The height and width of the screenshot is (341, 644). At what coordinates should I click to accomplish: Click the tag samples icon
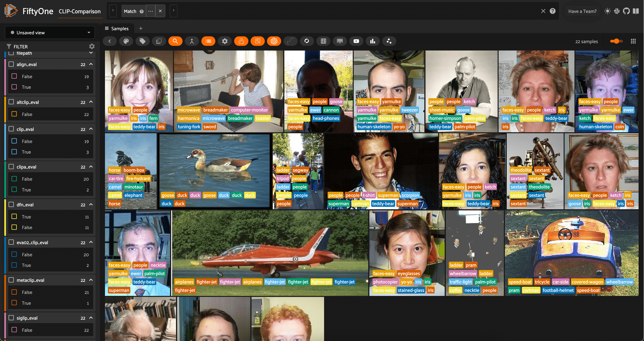tap(142, 41)
